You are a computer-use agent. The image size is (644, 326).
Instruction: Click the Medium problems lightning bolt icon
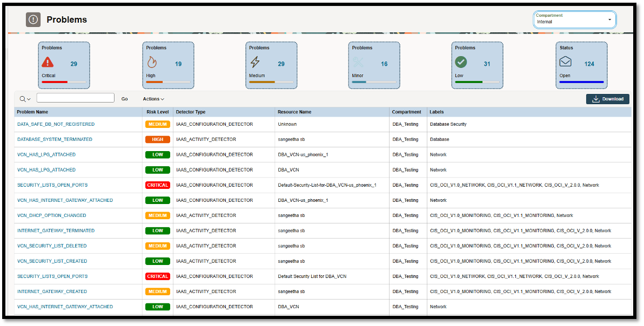pos(254,63)
